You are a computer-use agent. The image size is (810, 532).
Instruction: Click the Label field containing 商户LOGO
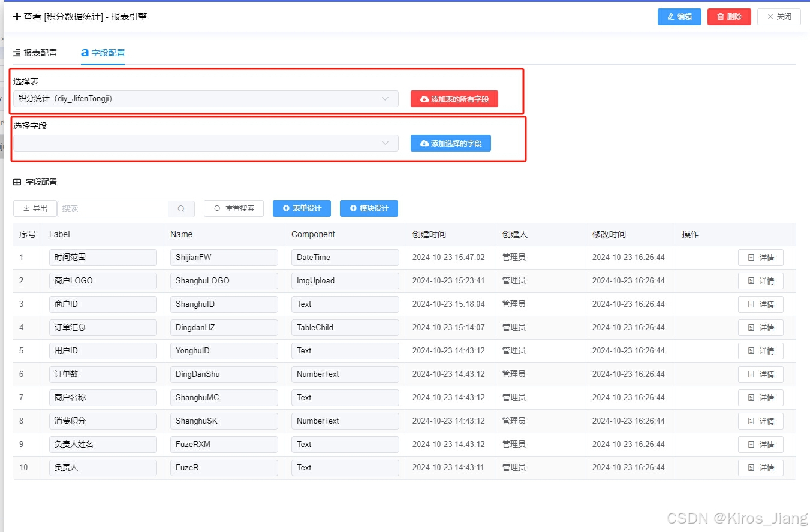[x=103, y=281]
